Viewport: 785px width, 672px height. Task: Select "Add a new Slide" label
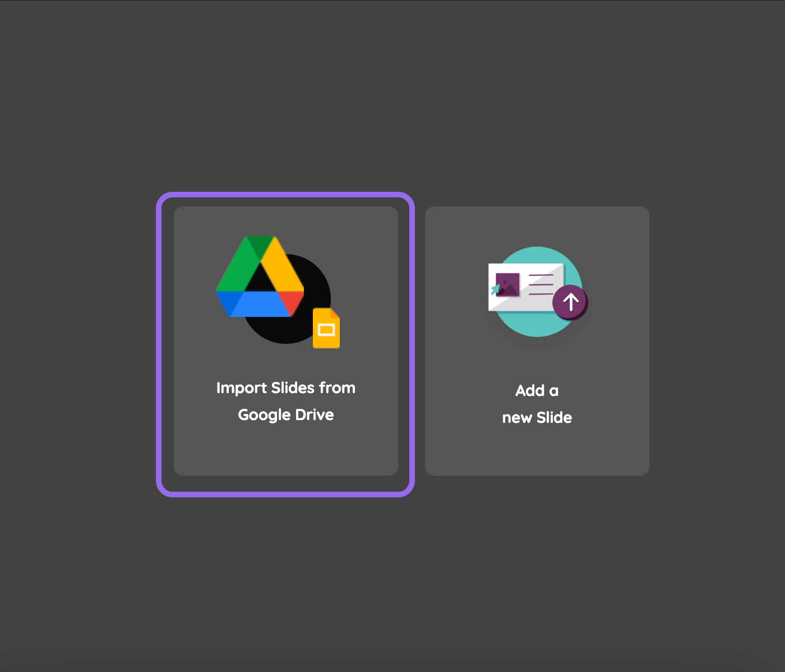537,404
